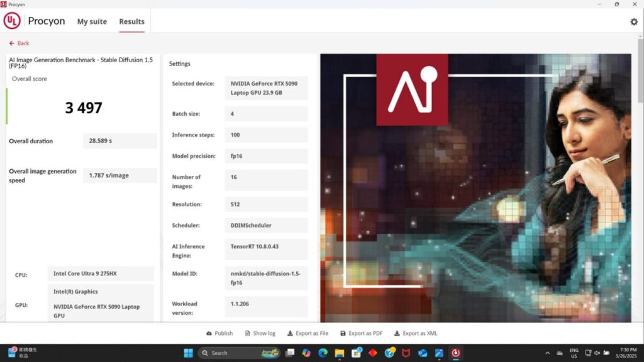Image resolution: width=644 pixels, height=362 pixels.
Task: Show hidden system tray icons
Action: pyautogui.click(x=548, y=353)
